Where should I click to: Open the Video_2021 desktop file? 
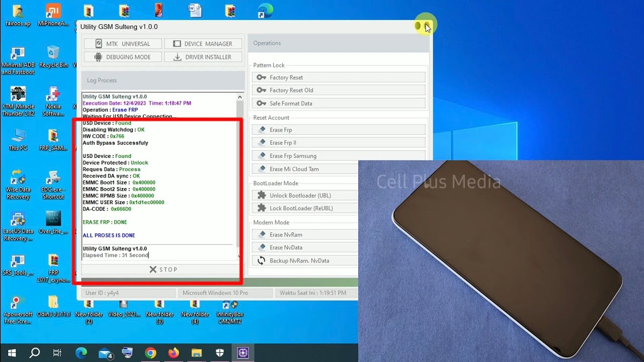click(x=124, y=309)
